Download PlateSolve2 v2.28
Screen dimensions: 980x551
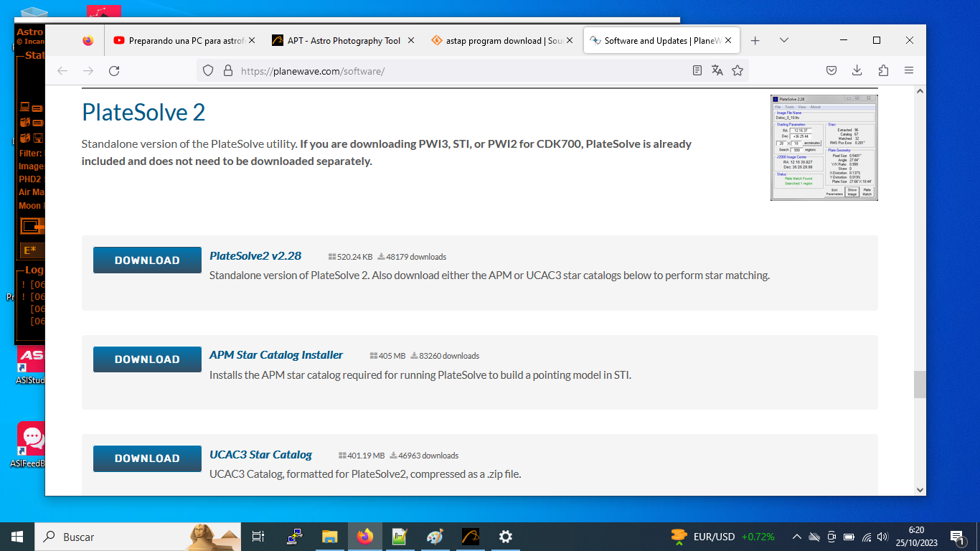point(147,260)
